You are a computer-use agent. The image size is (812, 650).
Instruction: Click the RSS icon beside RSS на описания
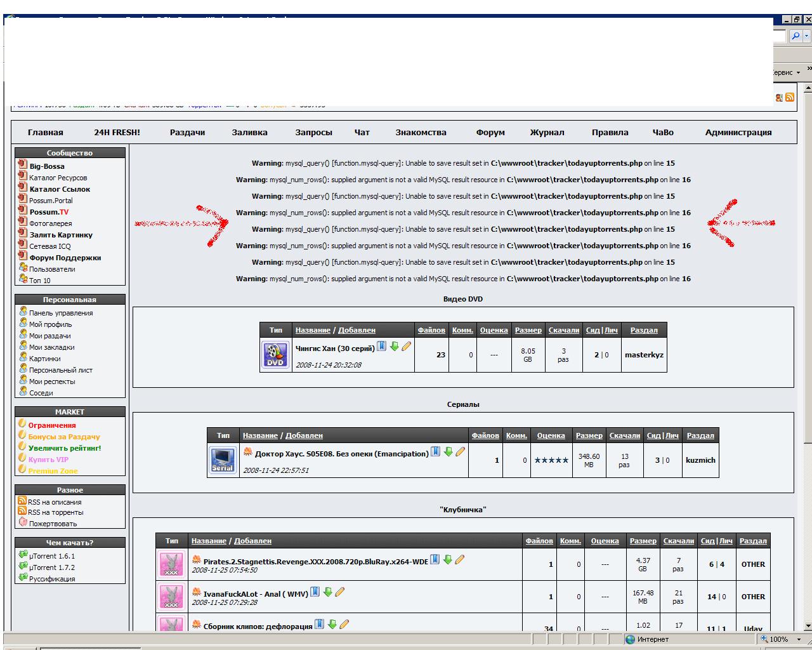coord(22,500)
